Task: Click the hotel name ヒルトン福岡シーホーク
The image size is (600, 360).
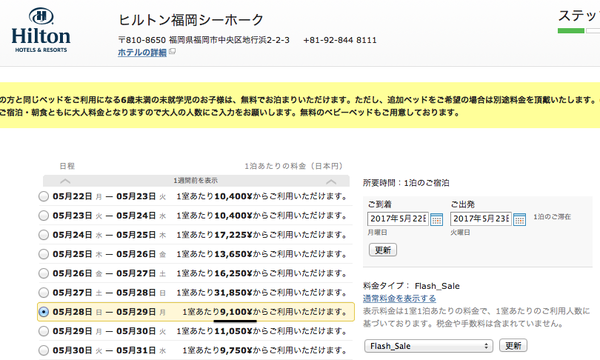Action: [x=191, y=20]
